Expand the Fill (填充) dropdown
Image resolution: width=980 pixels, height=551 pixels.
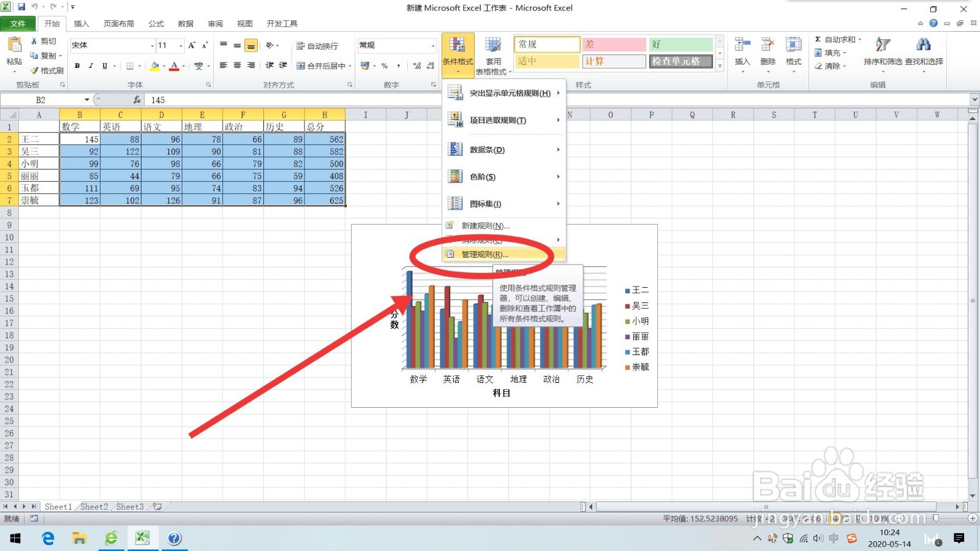coord(845,53)
